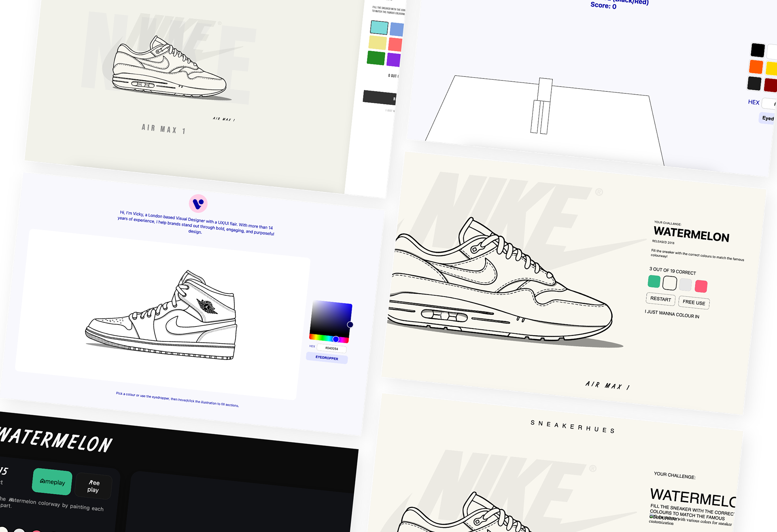Switch to the Gameplay mode tab
The height and width of the screenshot is (532, 777).
[52, 482]
